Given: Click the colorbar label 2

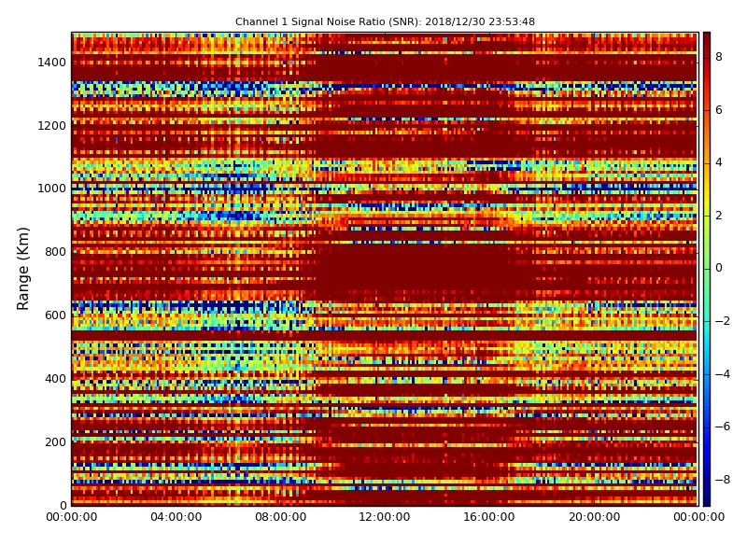Looking at the screenshot, I should tap(719, 216).
